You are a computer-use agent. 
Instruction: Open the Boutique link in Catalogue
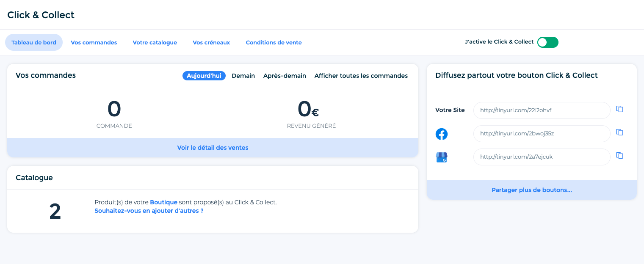(164, 202)
